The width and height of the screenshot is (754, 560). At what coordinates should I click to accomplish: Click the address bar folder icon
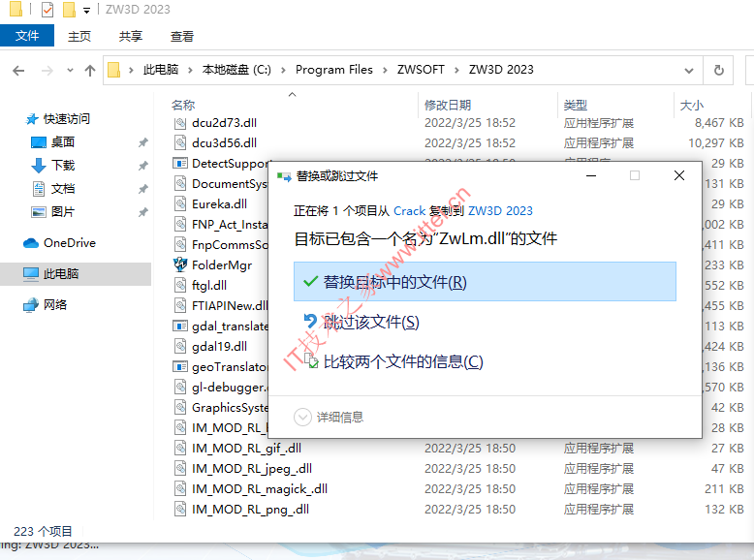click(x=114, y=70)
